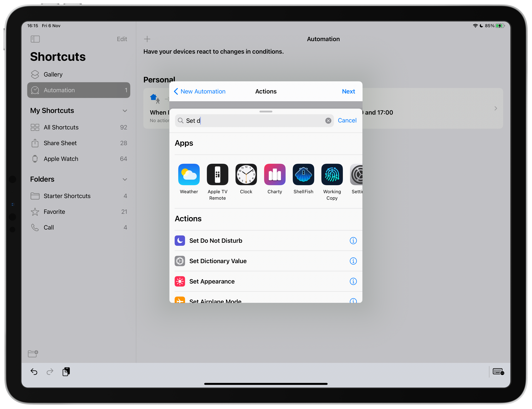Open the Clock app actions

(246, 174)
